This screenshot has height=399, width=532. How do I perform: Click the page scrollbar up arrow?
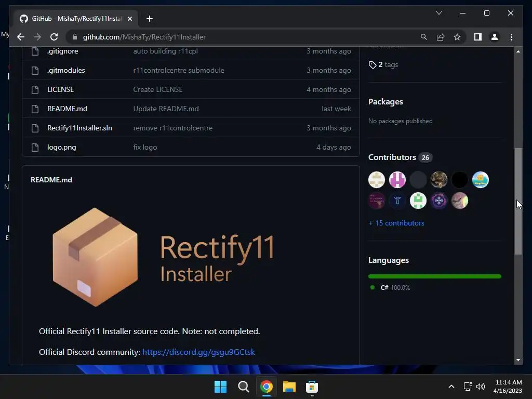[518, 51]
